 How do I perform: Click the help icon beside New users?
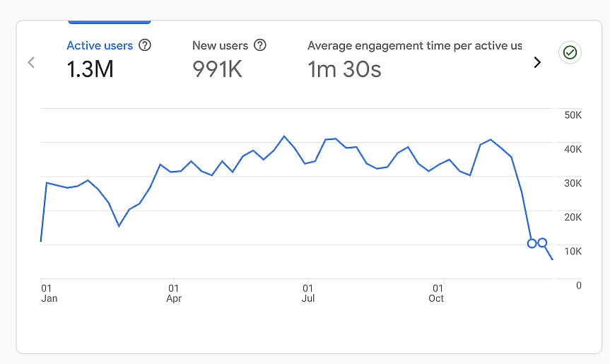pyautogui.click(x=260, y=45)
